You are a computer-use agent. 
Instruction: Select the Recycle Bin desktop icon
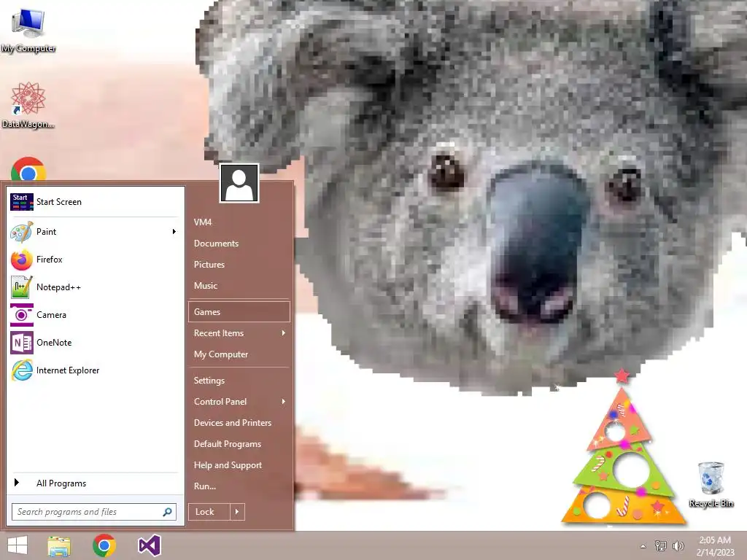[711, 485]
